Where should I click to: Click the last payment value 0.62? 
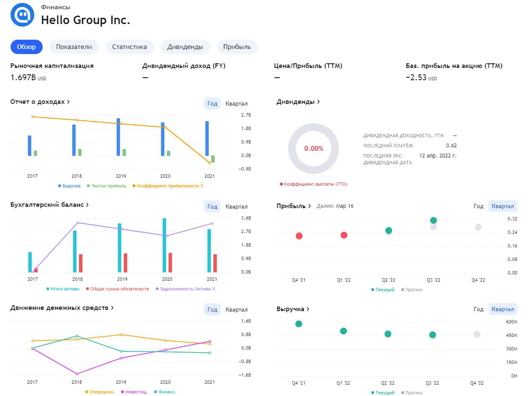[x=451, y=146]
